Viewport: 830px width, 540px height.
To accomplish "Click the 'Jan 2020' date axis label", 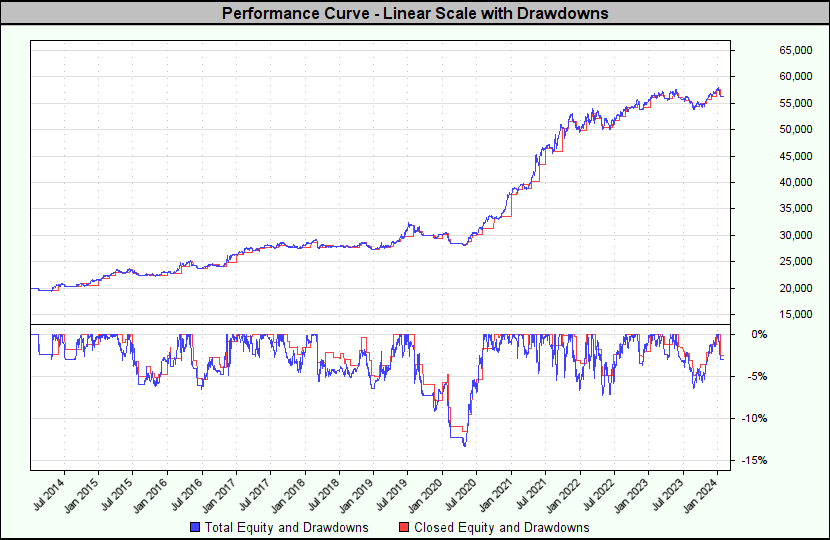I will [x=426, y=495].
